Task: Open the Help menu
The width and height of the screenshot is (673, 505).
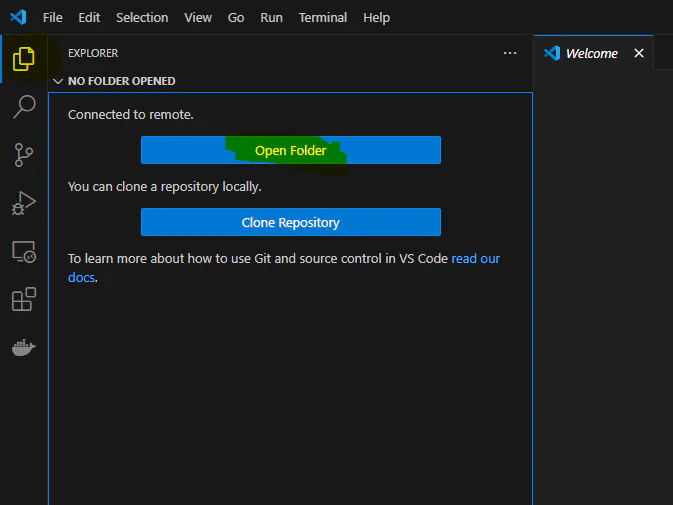Action: point(376,18)
